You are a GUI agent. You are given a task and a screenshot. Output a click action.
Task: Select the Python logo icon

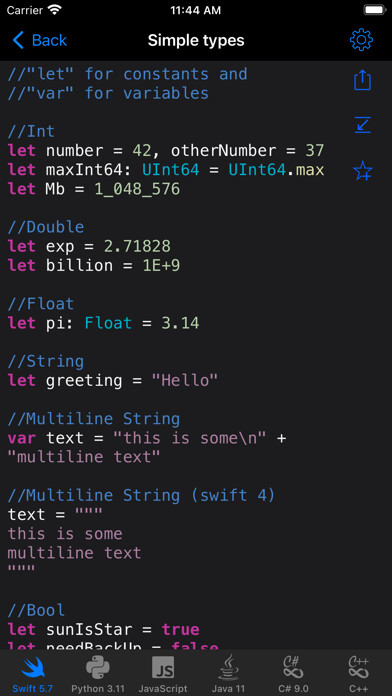point(98,668)
